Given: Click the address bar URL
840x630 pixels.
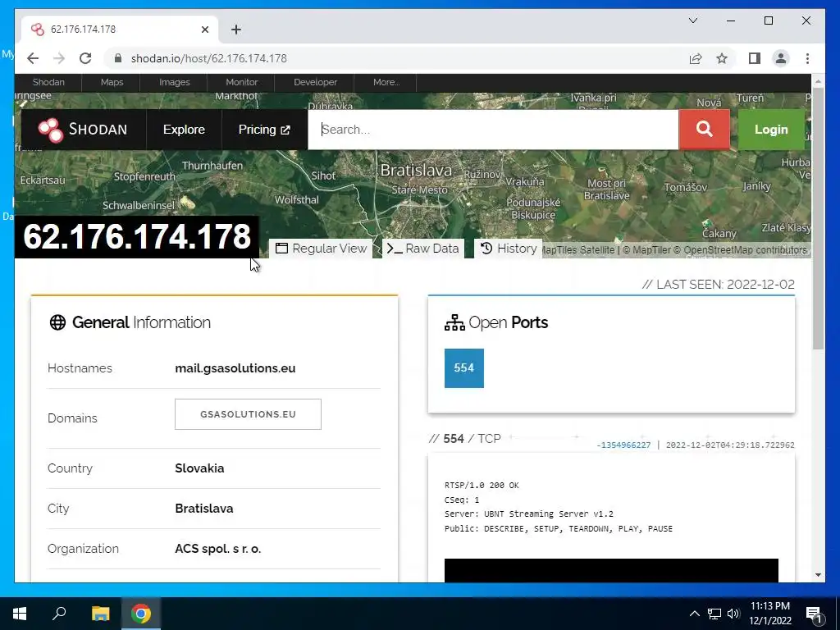Looking at the screenshot, I should click(x=209, y=58).
